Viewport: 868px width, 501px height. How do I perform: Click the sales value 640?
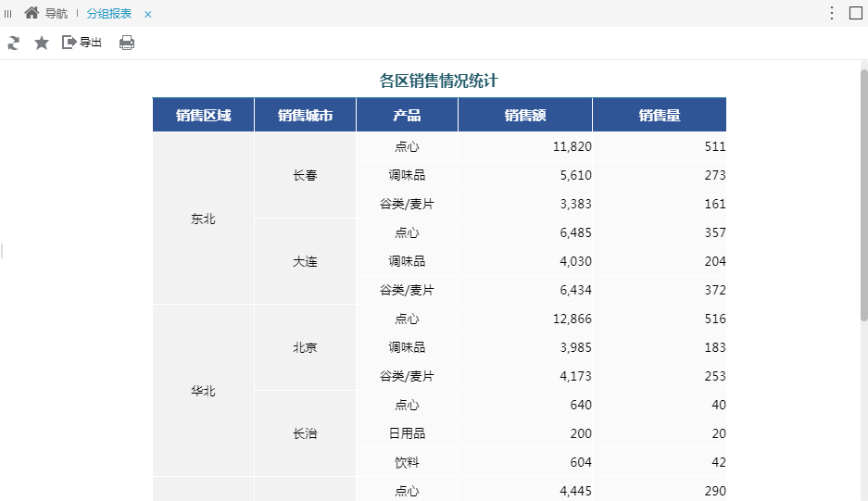pyautogui.click(x=581, y=406)
